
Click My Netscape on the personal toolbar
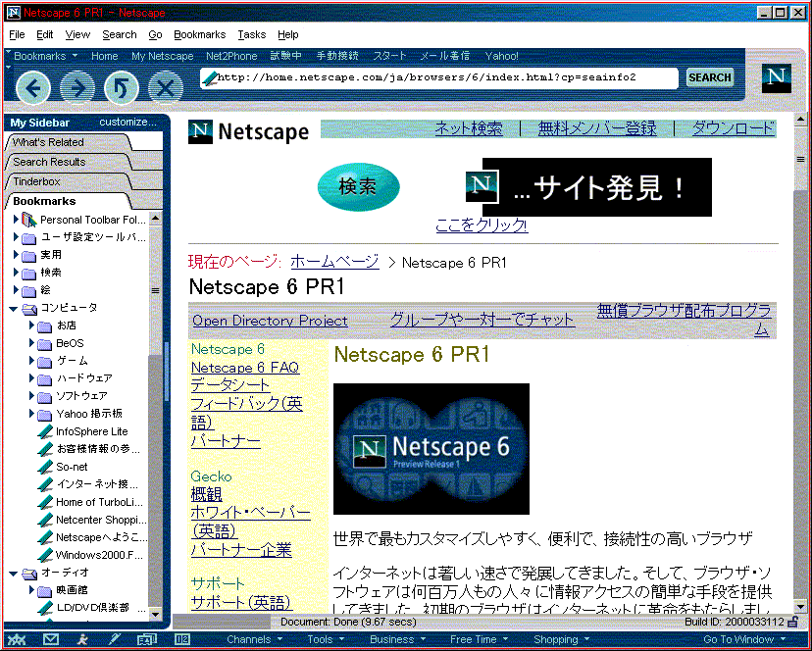tap(162, 56)
